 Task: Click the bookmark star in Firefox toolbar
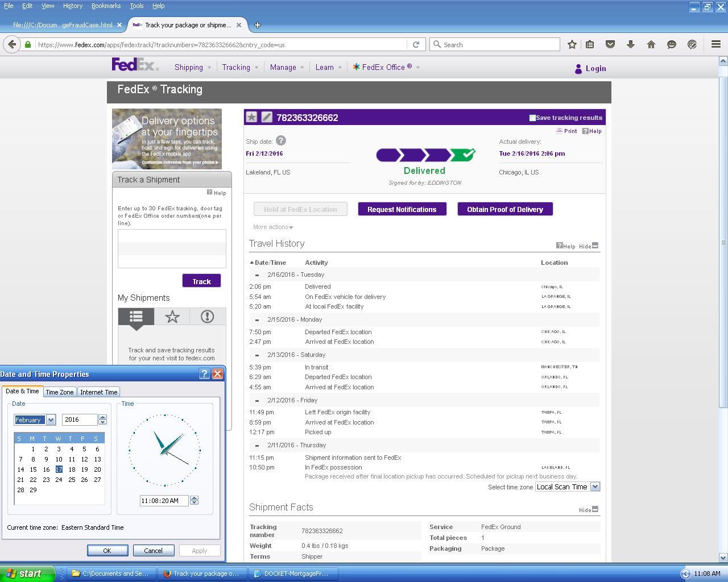click(x=572, y=44)
